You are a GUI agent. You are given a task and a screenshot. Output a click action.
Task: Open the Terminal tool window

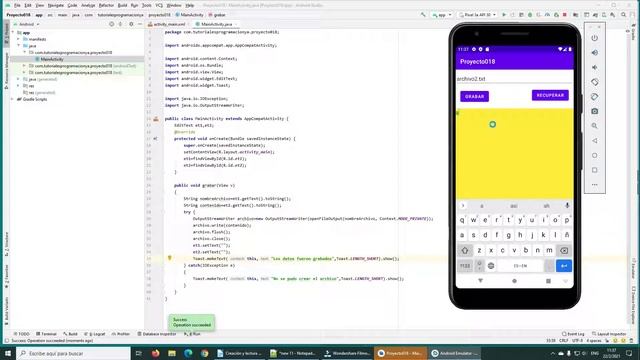[x=46, y=334]
